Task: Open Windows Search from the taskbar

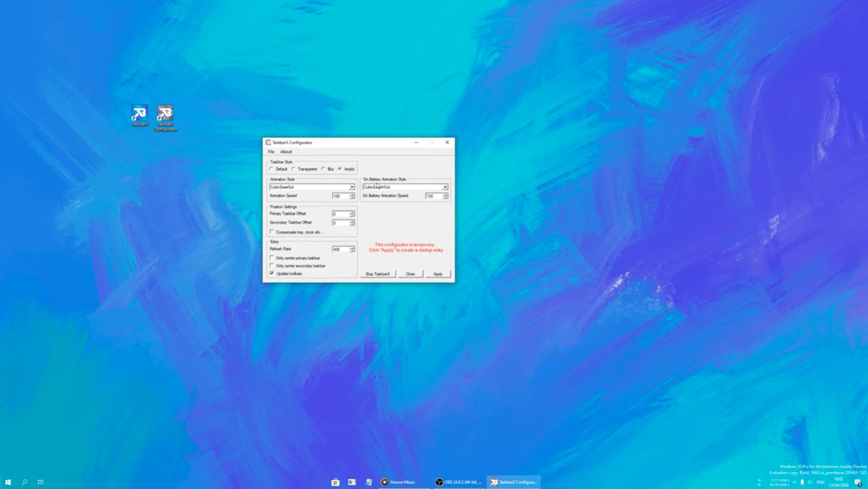Action: point(24,482)
